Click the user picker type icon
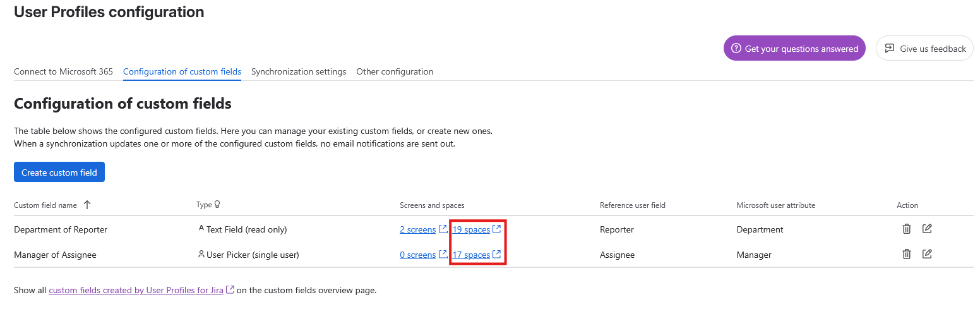980x309 pixels. (201, 254)
